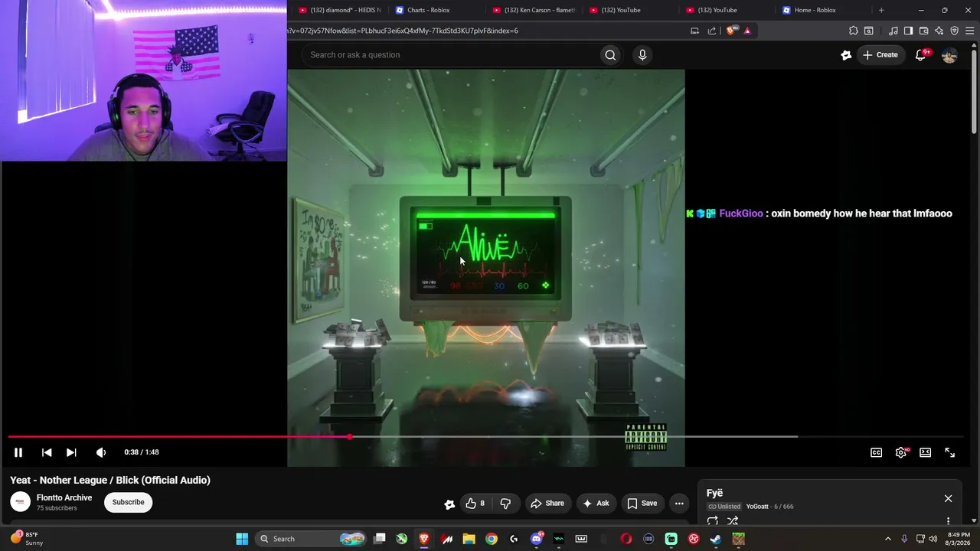Open more actions menu below video
This screenshot has width=980, height=551.
679,503
